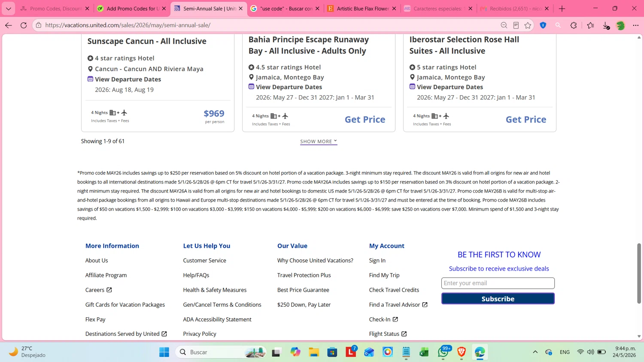Get Price for Bahia Principe Escape Runaway Bay
644x362 pixels.
pos(365,120)
